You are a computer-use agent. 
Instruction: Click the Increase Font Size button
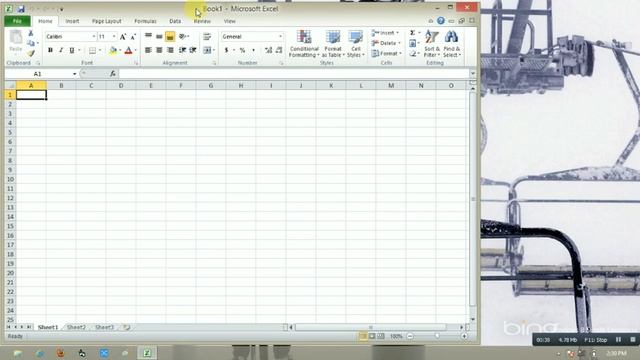[x=123, y=37]
